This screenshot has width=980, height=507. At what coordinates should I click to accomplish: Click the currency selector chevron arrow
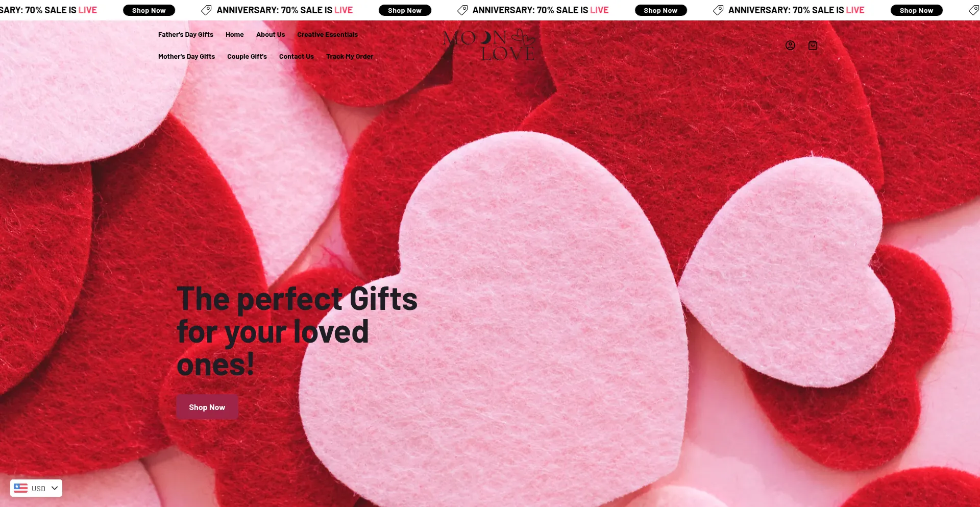(55, 488)
